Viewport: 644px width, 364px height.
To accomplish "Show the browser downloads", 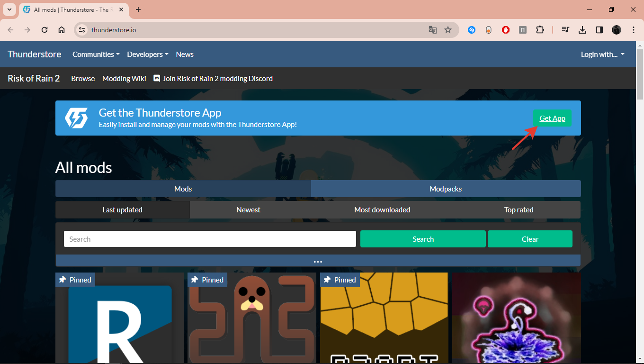I will (x=582, y=30).
